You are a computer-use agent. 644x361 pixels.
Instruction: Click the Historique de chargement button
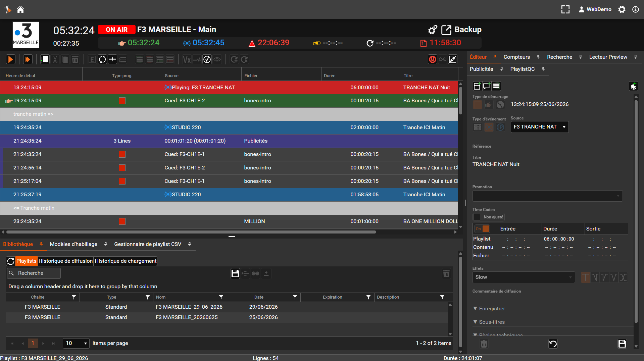[126, 261]
